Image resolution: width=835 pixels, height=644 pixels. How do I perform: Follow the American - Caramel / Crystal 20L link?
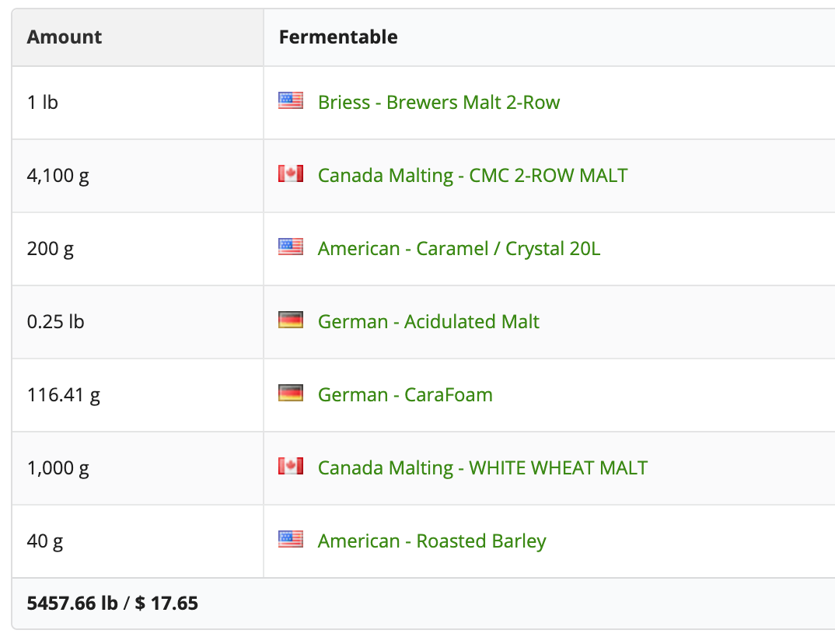tap(459, 249)
